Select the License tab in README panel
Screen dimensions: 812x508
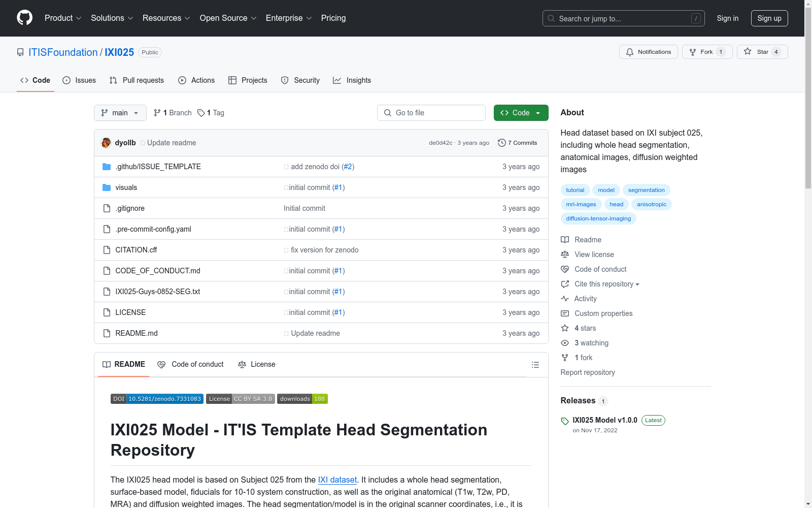(x=257, y=364)
